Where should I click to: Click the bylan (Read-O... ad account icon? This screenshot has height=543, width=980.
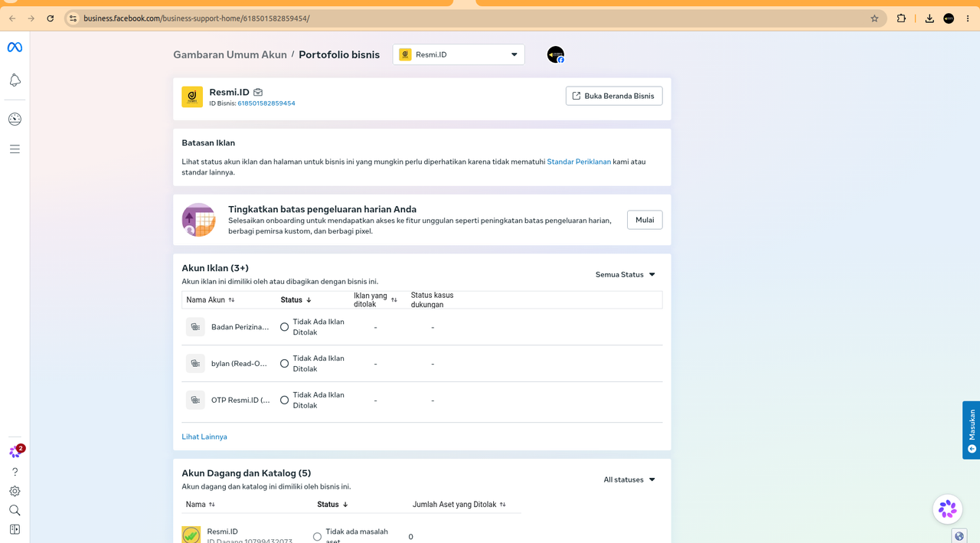tap(195, 364)
